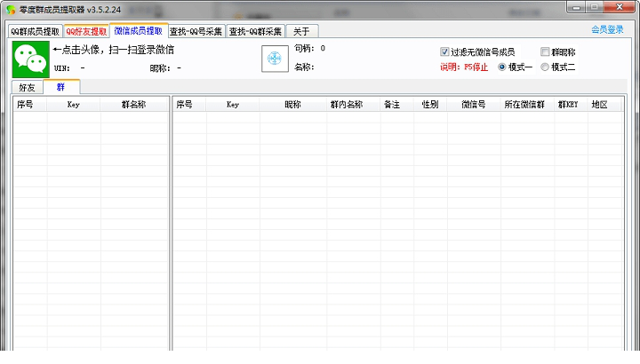Select the 模式一 radio button

coord(501,67)
